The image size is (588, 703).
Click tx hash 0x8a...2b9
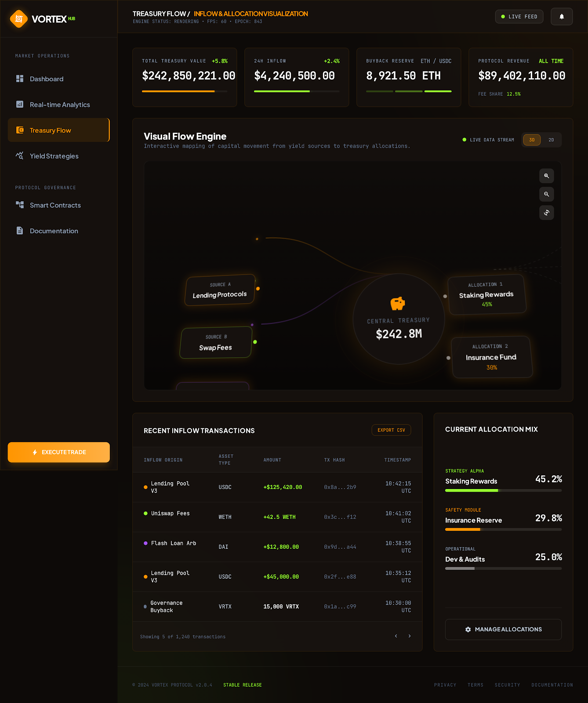pos(340,487)
